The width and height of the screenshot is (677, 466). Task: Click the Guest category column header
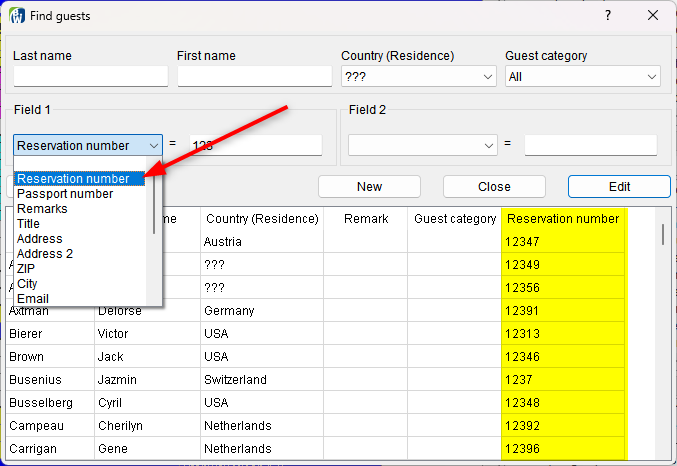[455, 219]
